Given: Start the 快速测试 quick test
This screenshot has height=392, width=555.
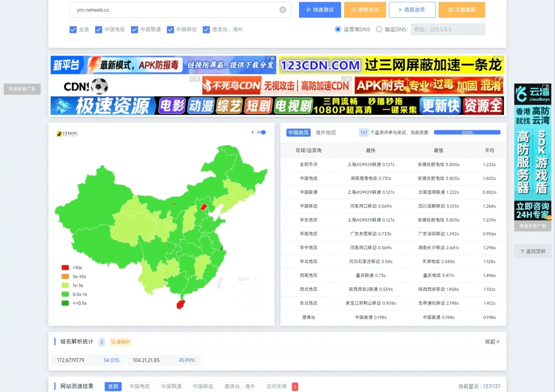Looking at the screenshot, I should tap(320, 10).
